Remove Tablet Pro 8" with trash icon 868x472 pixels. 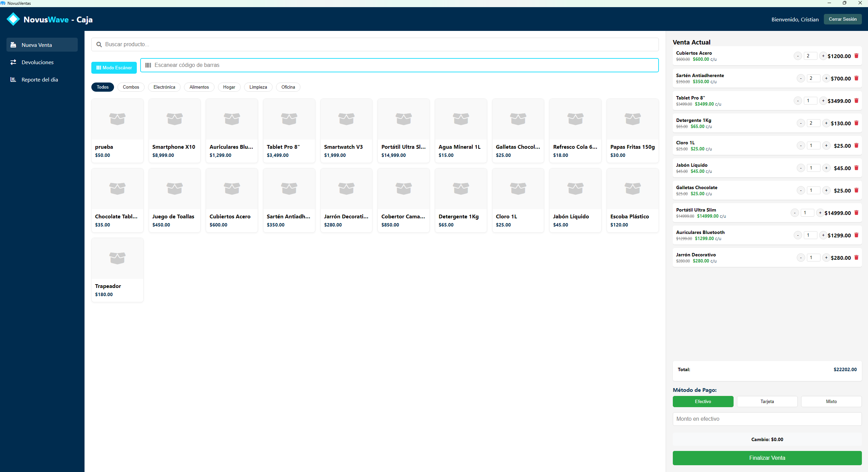pyautogui.click(x=856, y=101)
